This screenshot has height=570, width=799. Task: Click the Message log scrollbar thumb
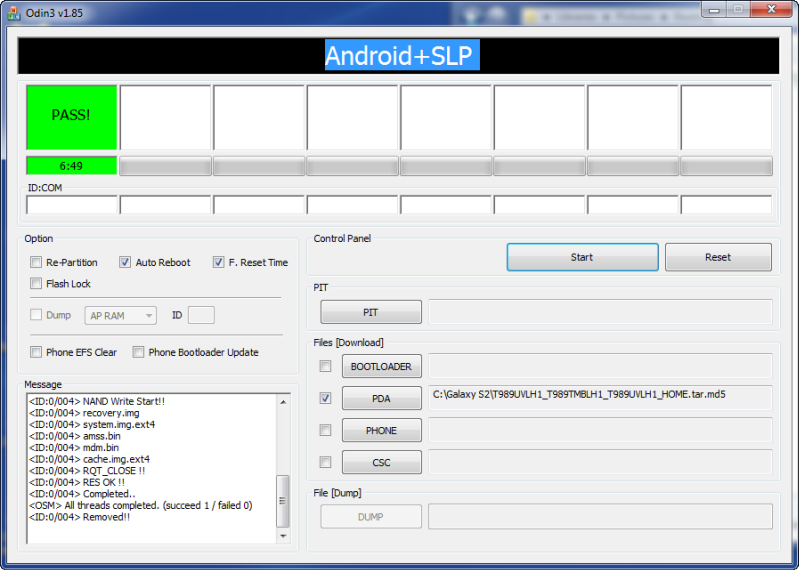pyautogui.click(x=283, y=501)
